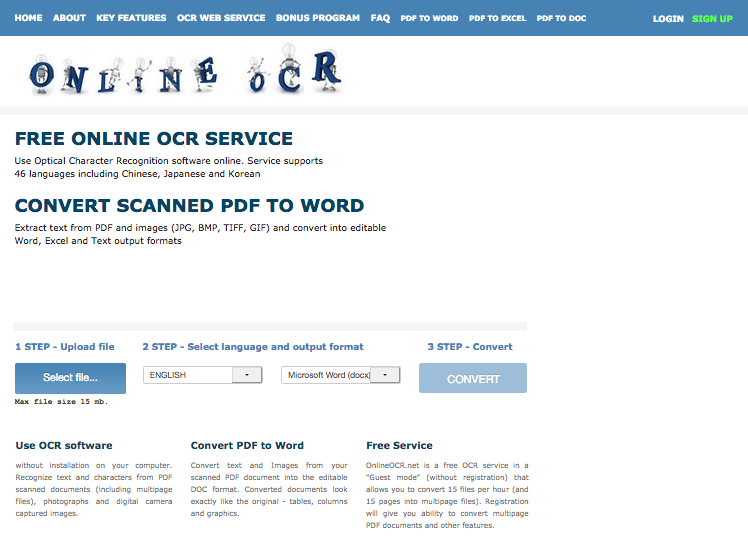Click the FREE ONLINE OCR SERVICE heading
Viewport: 748px width, 548px height.
(154, 139)
